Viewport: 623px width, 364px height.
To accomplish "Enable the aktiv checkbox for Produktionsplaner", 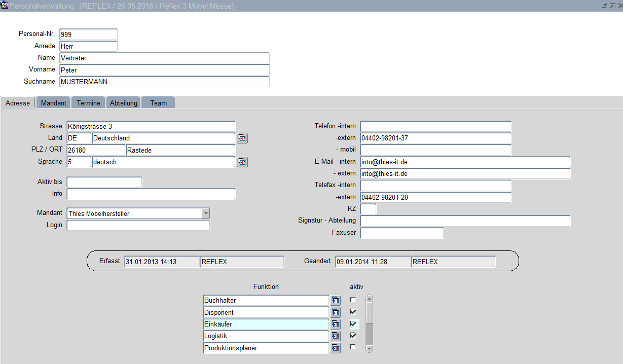I will (x=353, y=347).
